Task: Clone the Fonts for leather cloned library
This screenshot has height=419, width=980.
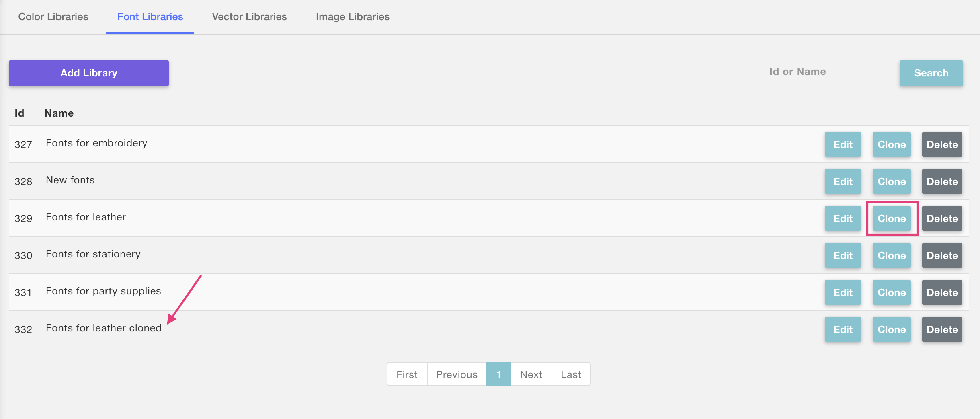Action: pyautogui.click(x=892, y=329)
